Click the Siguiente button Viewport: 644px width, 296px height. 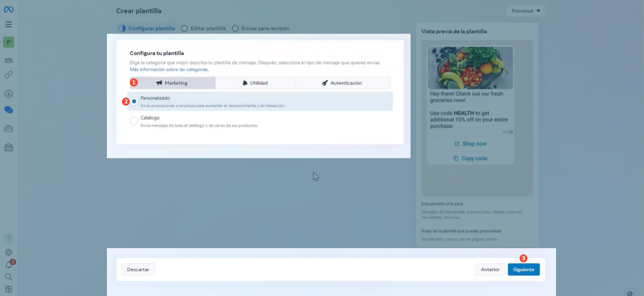[x=523, y=269]
